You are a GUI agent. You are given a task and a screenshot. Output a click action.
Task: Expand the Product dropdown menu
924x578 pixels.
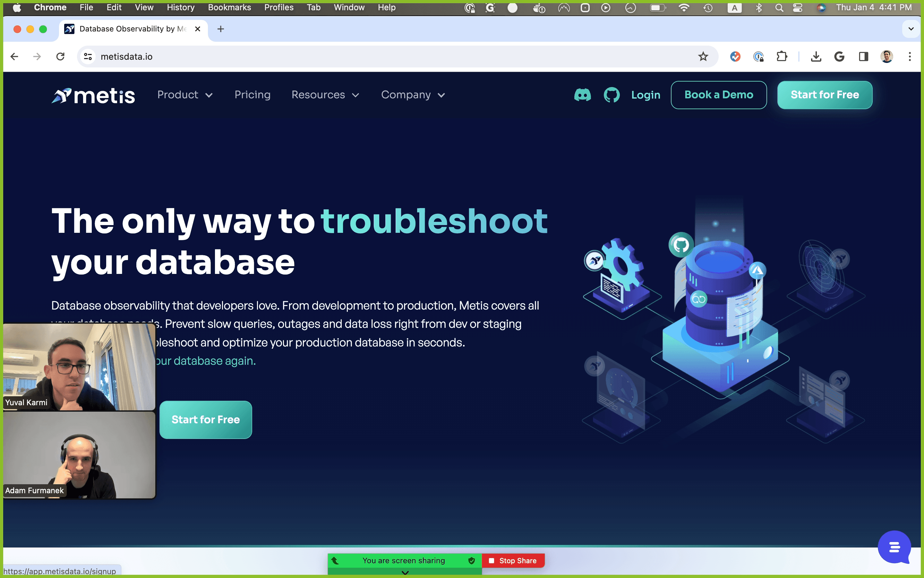tap(185, 95)
